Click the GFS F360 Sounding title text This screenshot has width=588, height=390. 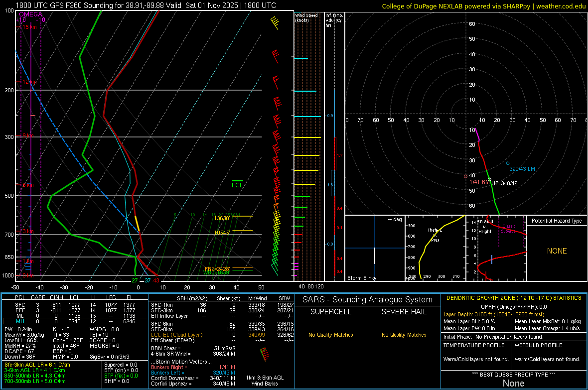[x=146, y=5]
